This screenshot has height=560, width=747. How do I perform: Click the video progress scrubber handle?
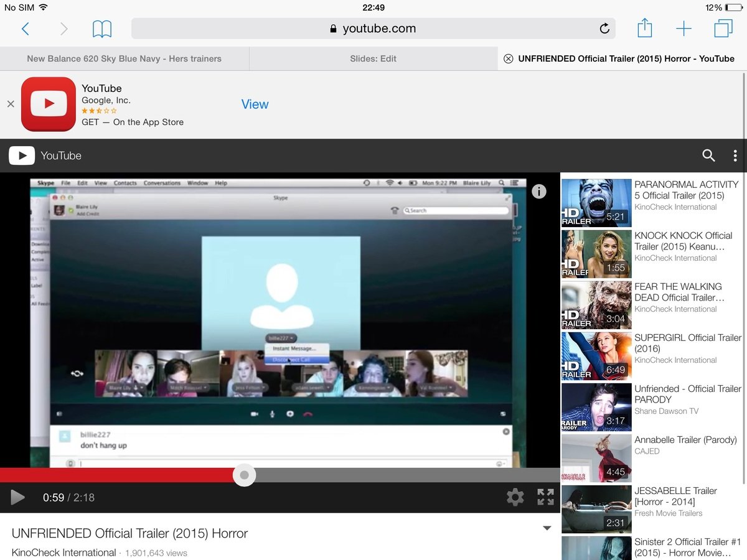click(244, 475)
